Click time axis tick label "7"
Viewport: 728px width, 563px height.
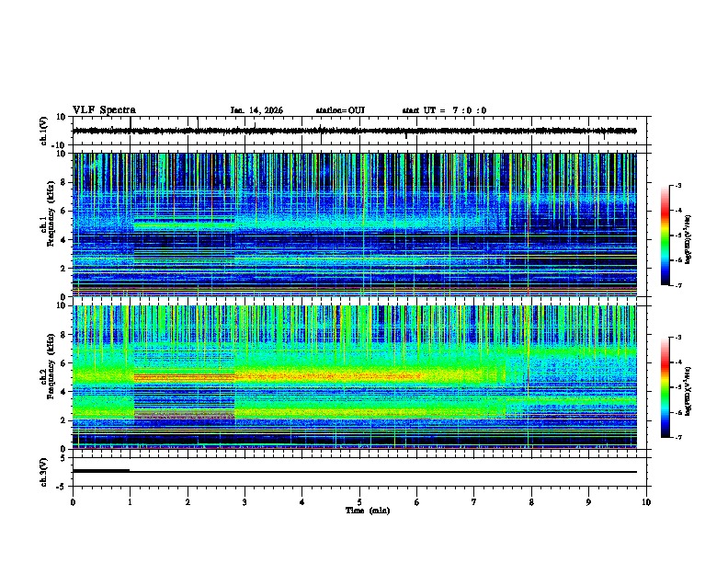click(x=474, y=502)
